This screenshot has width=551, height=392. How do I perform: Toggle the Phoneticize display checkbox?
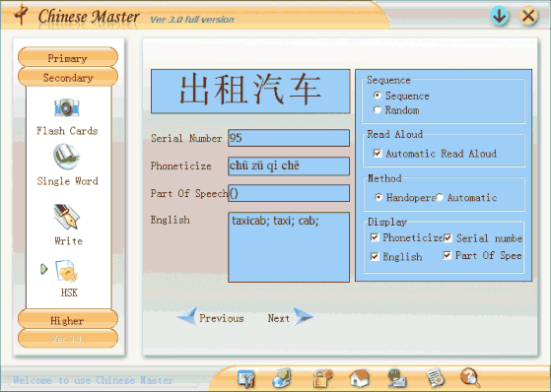point(375,237)
